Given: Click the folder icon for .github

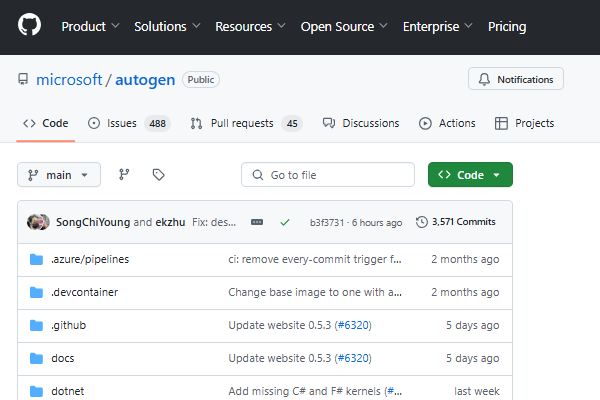Looking at the screenshot, I should (36, 325).
